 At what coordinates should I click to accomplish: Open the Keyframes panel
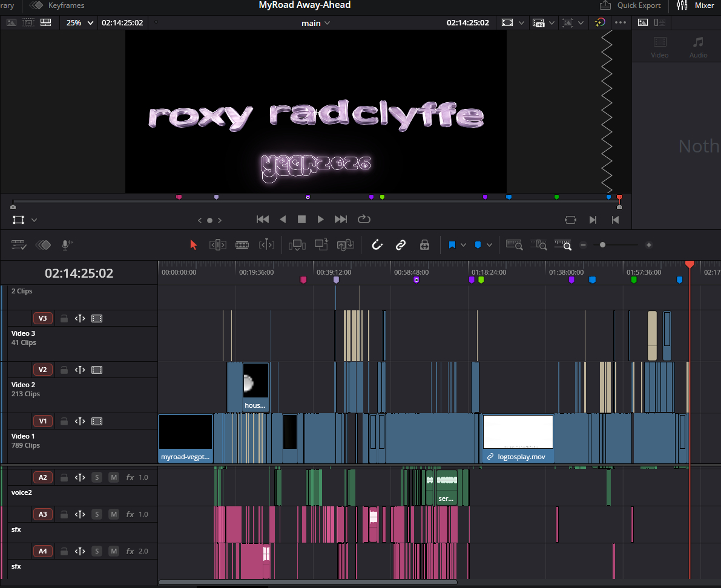pyautogui.click(x=58, y=5)
